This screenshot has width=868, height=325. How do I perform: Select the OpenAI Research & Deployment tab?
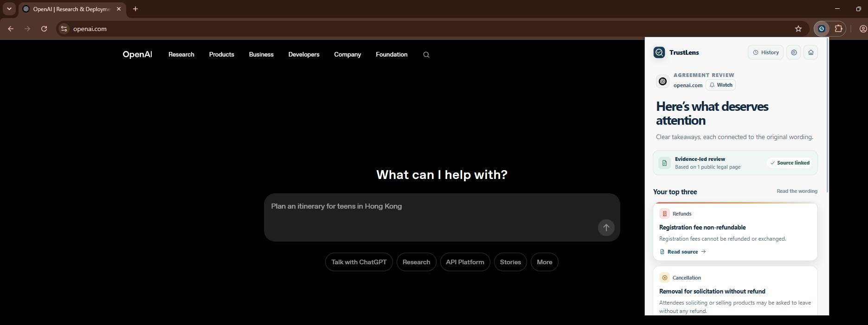coord(72,9)
